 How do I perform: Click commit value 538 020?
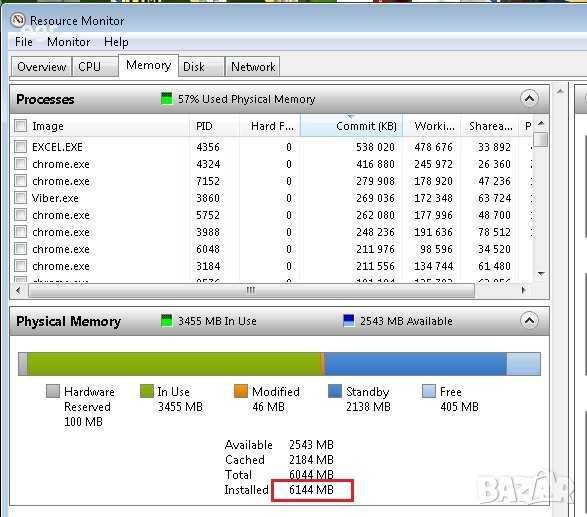[375, 147]
